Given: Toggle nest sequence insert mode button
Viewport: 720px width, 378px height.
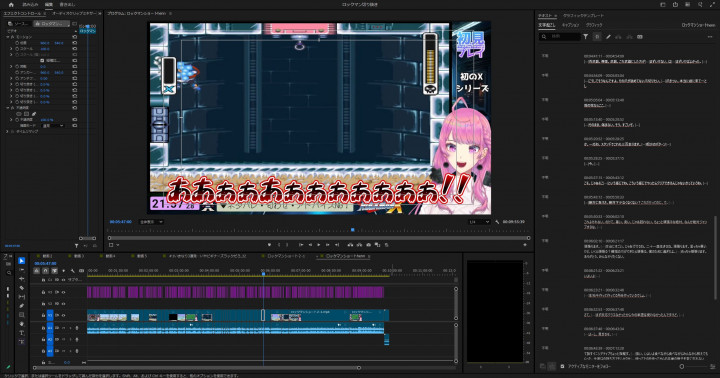Looking at the screenshot, I should click(37, 271).
